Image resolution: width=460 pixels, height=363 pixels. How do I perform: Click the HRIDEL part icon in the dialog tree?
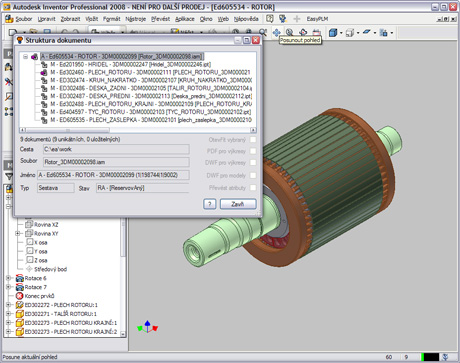[x=44, y=64]
